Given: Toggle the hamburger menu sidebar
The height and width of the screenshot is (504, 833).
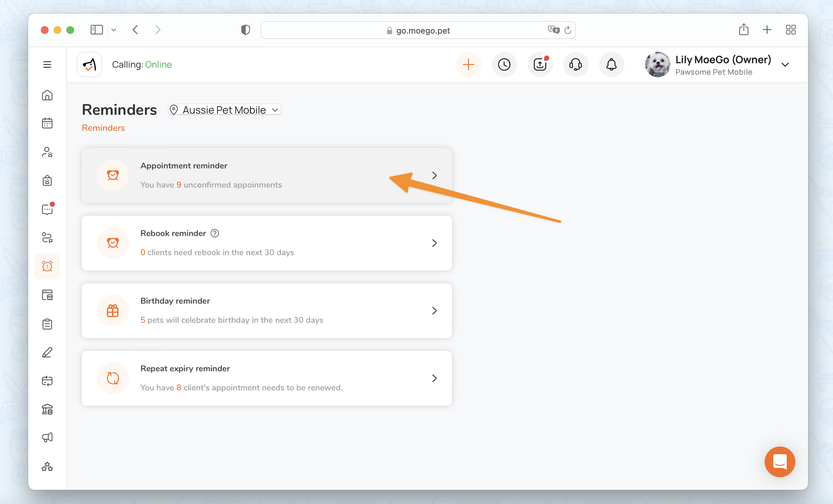Looking at the screenshot, I should coord(47,65).
